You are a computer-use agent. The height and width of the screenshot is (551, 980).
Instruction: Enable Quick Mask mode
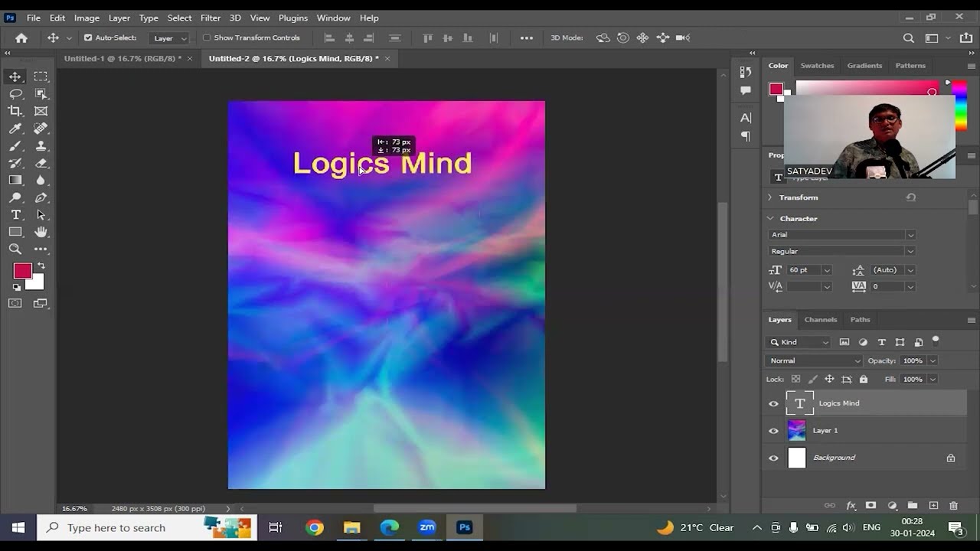(15, 303)
